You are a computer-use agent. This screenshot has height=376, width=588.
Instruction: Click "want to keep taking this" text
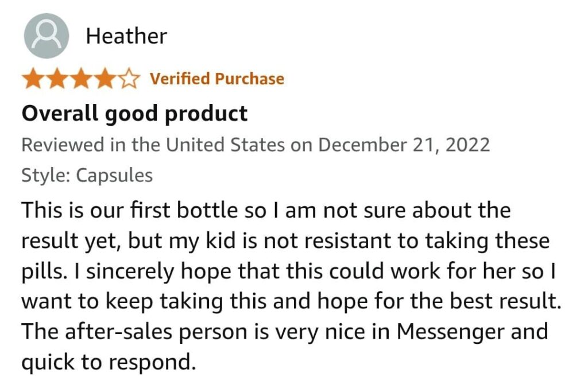point(136,301)
